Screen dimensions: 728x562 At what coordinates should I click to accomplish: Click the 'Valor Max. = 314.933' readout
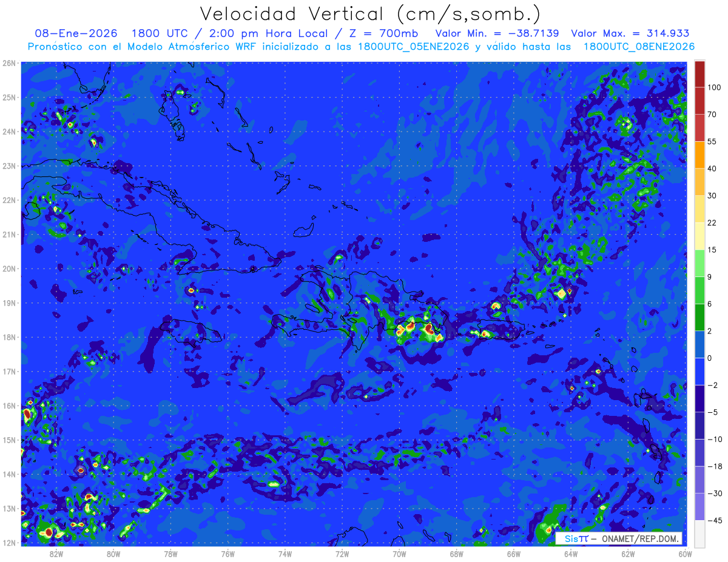pyautogui.click(x=630, y=33)
